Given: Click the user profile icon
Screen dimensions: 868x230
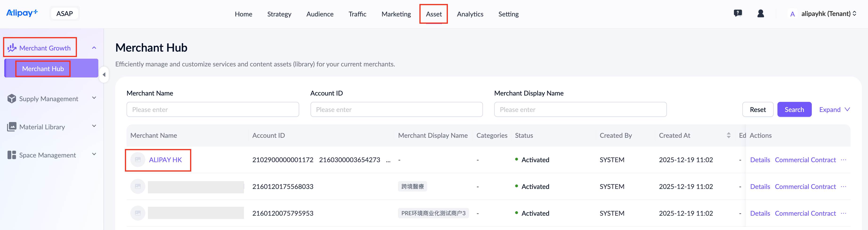Looking at the screenshot, I should pyautogui.click(x=760, y=13).
